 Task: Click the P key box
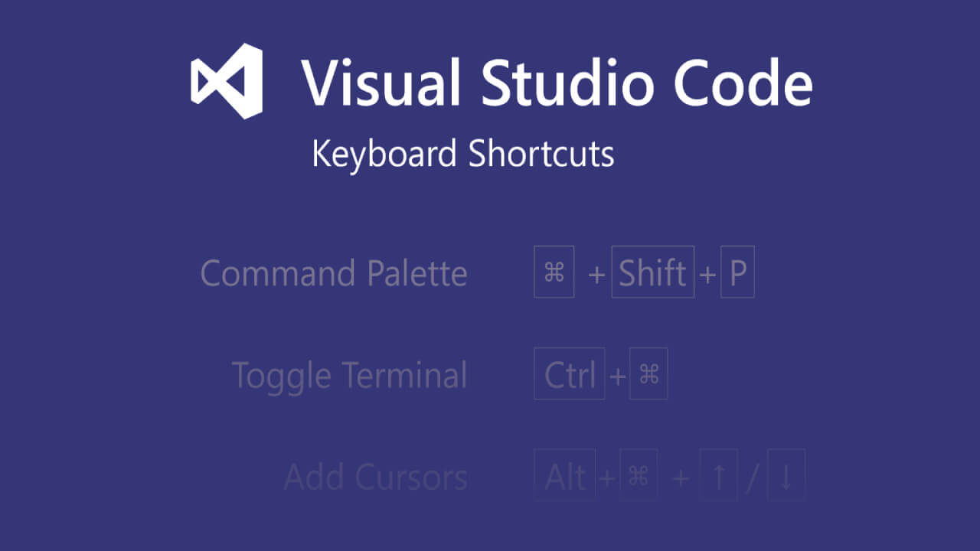pyautogui.click(x=738, y=272)
